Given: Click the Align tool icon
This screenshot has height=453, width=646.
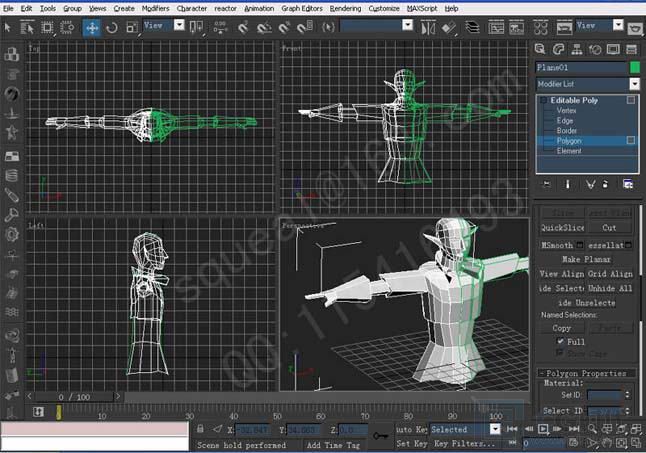Looking at the screenshot, I should [449, 28].
